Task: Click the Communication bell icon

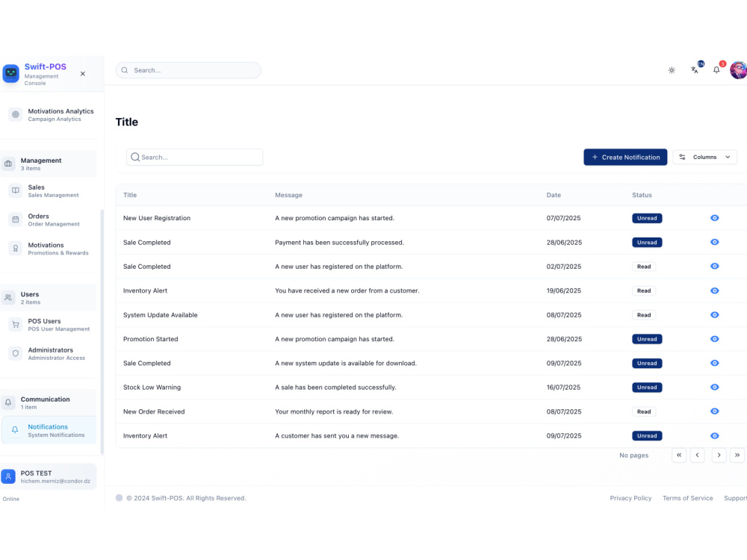Action: (8, 402)
